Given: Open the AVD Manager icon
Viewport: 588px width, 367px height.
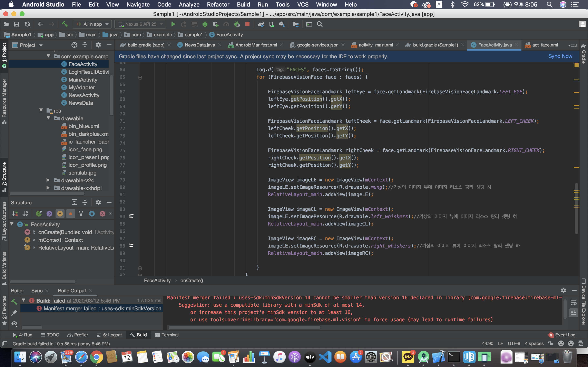Looking at the screenshot, I should click(271, 24).
